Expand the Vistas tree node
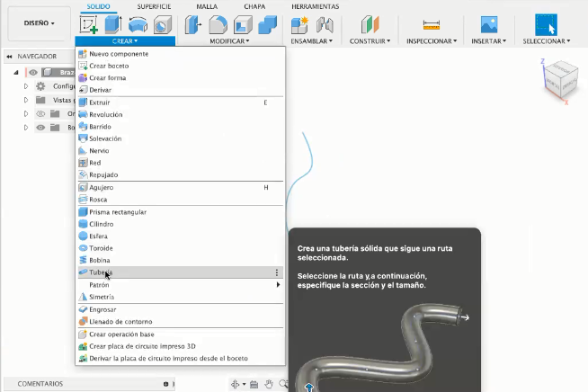The width and height of the screenshot is (588, 392). coord(26,100)
